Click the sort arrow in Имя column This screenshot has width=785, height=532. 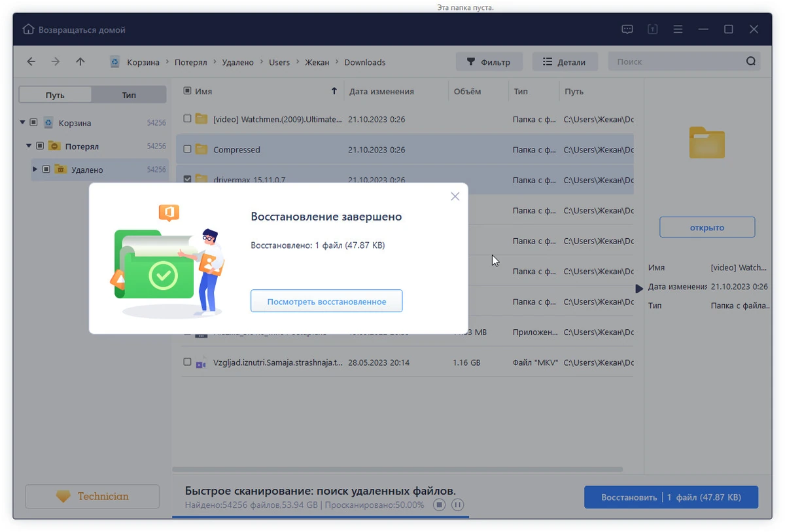334,92
